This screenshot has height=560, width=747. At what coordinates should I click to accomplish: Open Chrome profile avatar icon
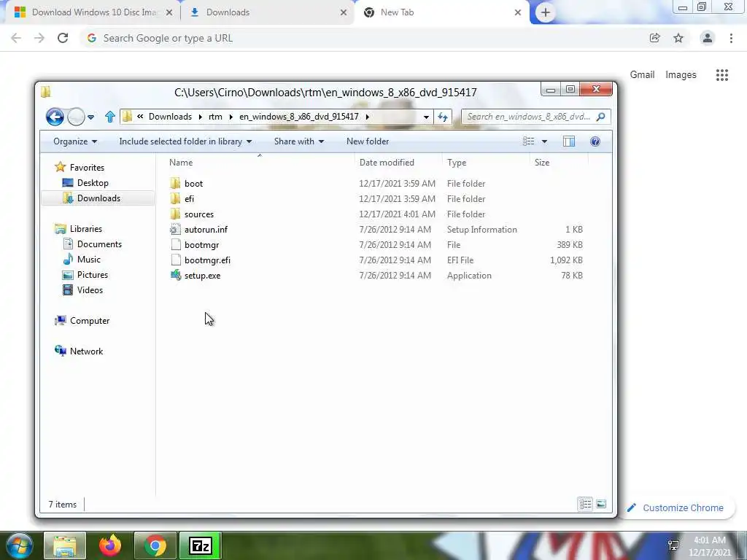pyautogui.click(x=708, y=38)
